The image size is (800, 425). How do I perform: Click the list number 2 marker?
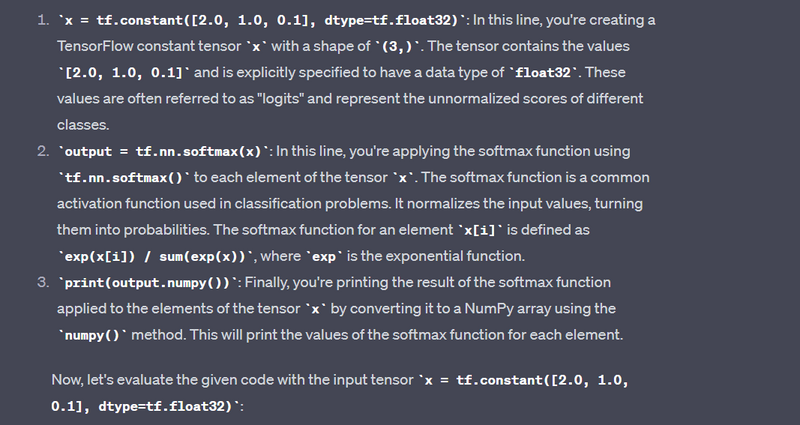pyautogui.click(x=42, y=151)
